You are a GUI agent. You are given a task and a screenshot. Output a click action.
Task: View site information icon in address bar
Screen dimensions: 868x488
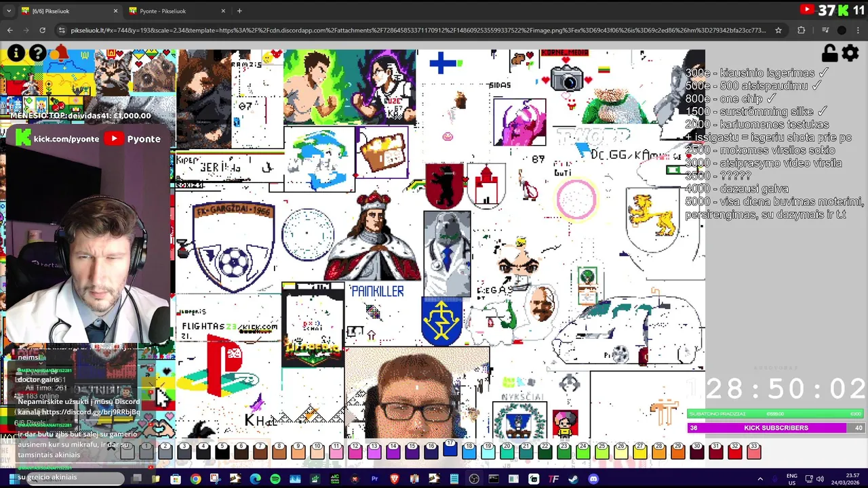[62, 30]
